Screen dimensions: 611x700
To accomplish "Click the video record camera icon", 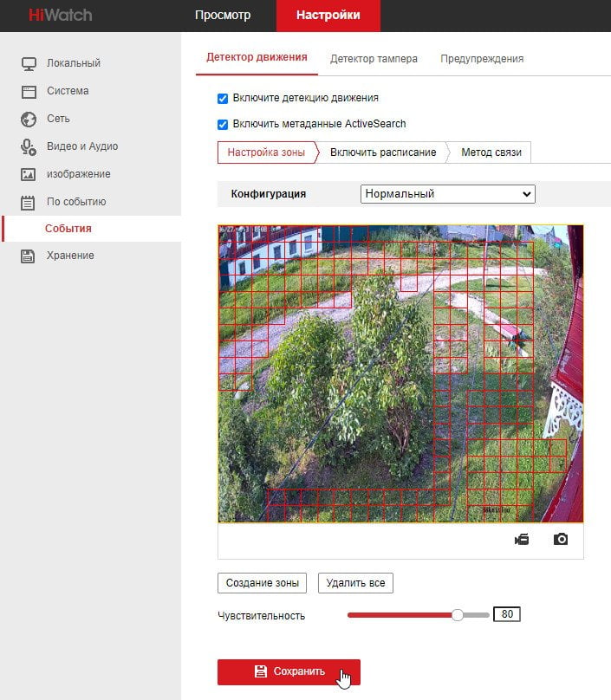I will click(x=522, y=539).
